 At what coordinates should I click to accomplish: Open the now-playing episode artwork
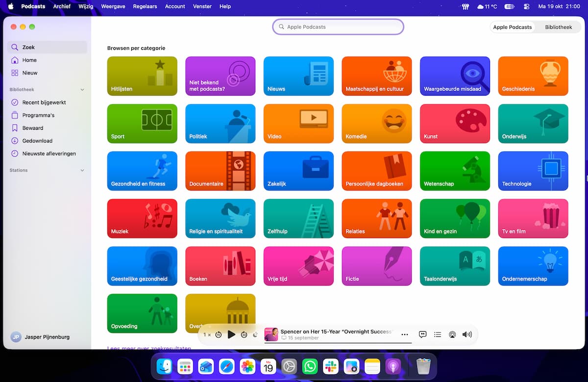(x=271, y=334)
